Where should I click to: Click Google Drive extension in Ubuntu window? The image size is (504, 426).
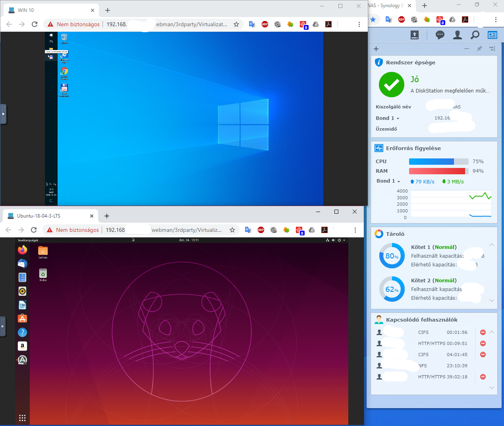tap(312, 230)
